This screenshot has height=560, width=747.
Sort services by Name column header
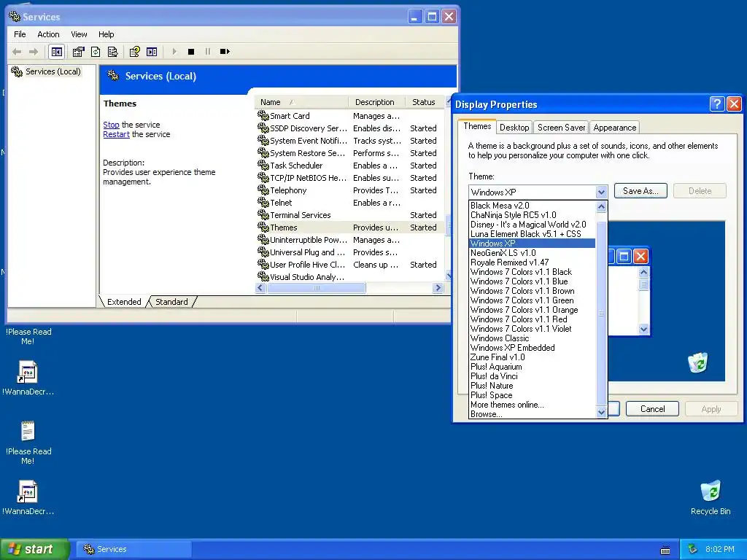301,102
